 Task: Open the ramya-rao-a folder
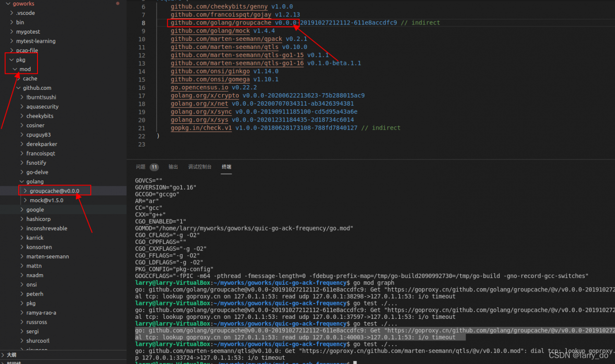(x=41, y=313)
